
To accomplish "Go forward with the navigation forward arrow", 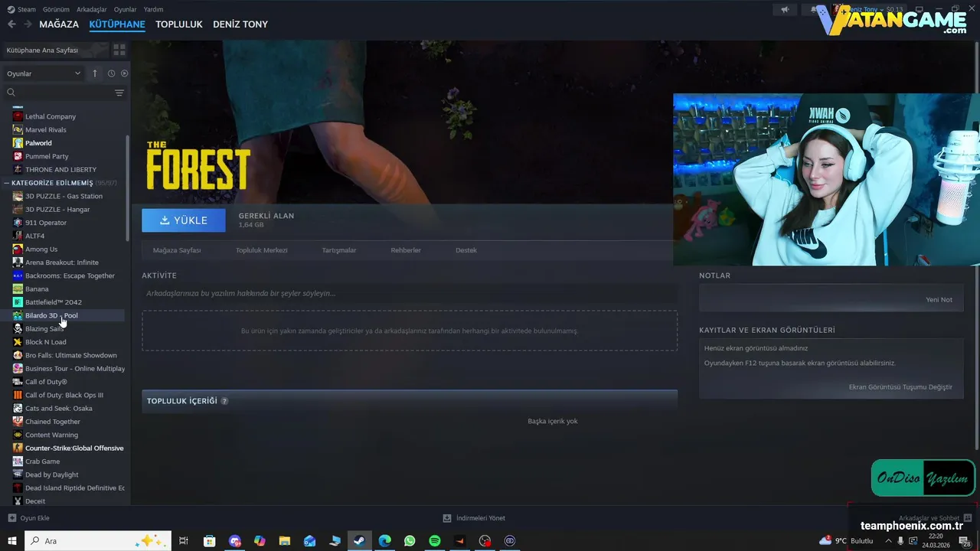I will [28, 24].
